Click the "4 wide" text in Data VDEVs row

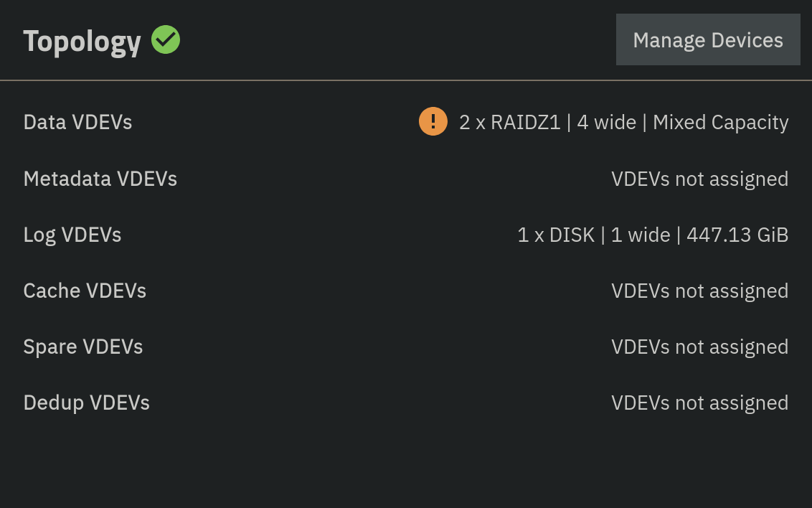coord(606,122)
